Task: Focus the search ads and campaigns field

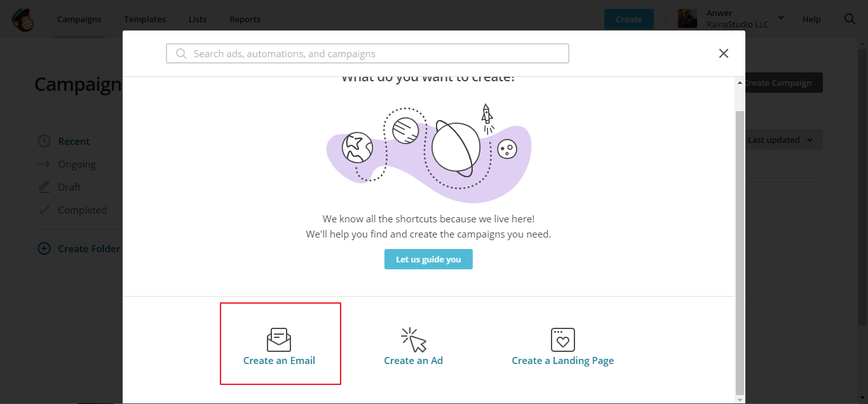Action: pyautogui.click(x=367, y=53)
